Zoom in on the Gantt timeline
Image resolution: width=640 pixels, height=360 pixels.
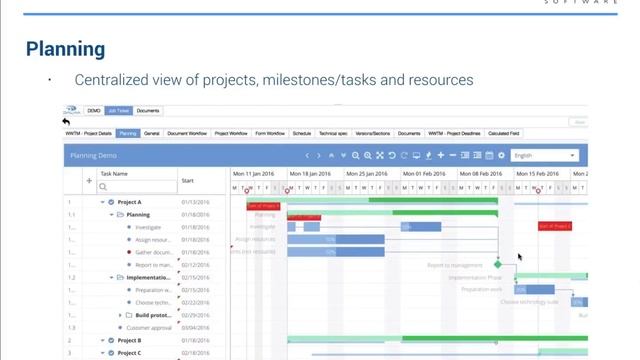coord(368,156)
